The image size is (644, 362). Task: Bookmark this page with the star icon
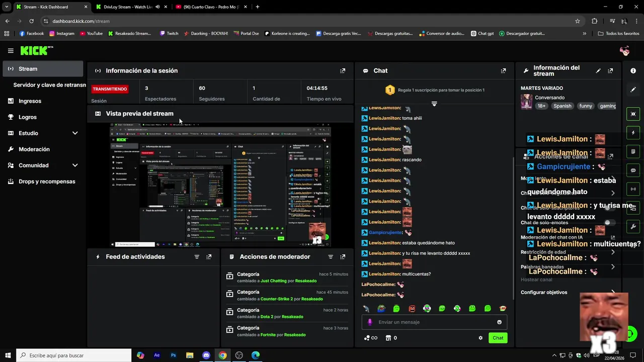point(578,21)
